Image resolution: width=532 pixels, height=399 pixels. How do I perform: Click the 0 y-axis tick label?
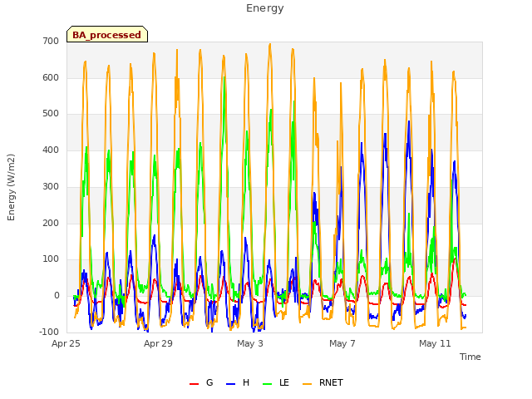57,296
